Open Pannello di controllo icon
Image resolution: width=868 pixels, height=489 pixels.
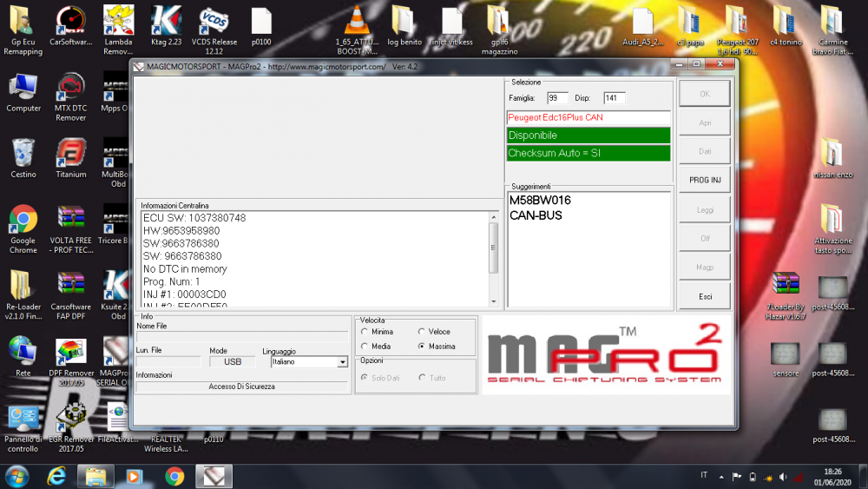pos(23,428)
